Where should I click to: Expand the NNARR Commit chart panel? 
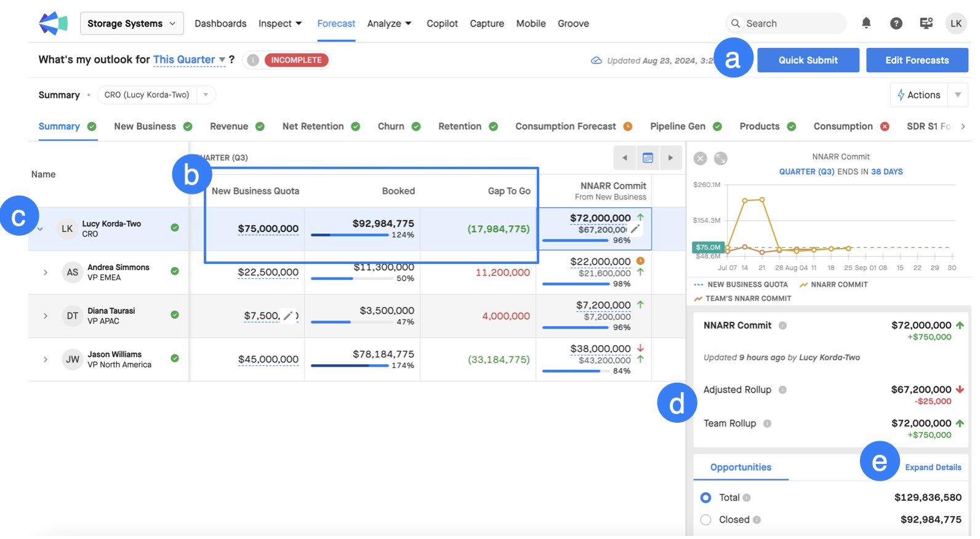pos(720,159)
